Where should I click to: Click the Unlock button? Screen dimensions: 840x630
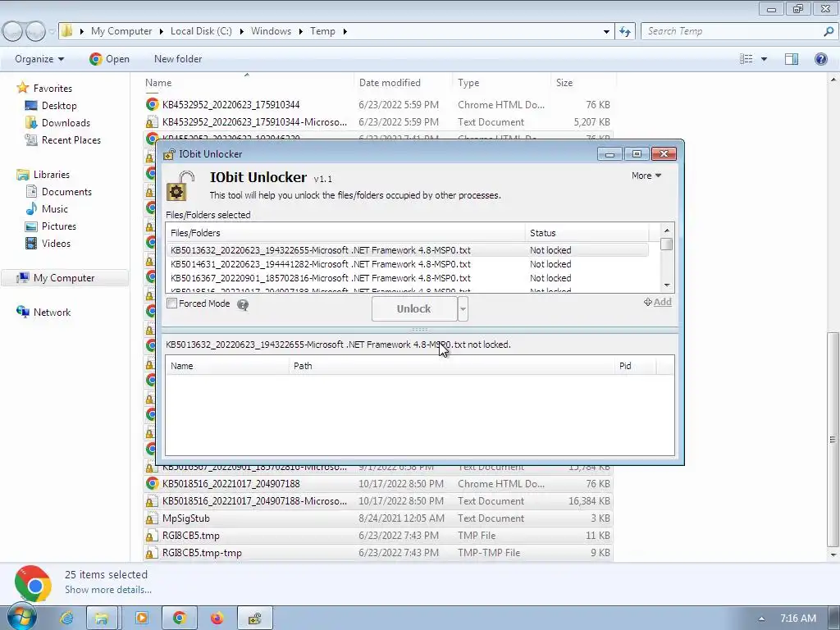pyautogui.click(x=414, y=308)
